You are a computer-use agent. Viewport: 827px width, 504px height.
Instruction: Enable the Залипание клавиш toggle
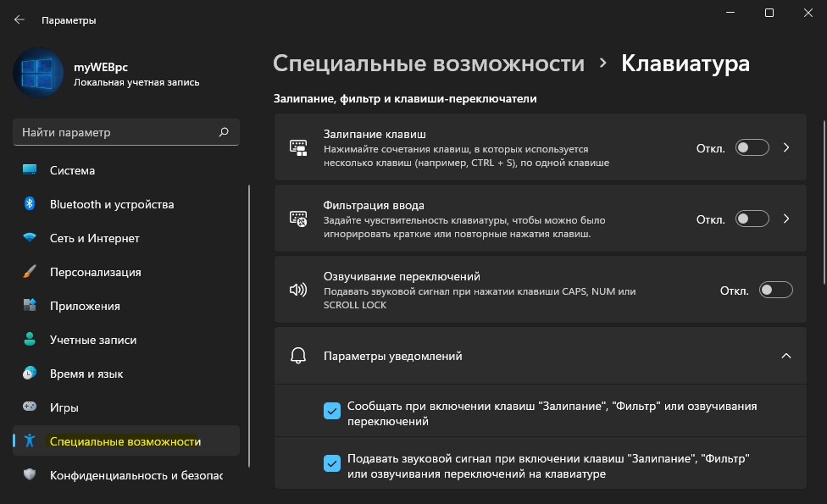pyautogui.click(x=752, y=147)
